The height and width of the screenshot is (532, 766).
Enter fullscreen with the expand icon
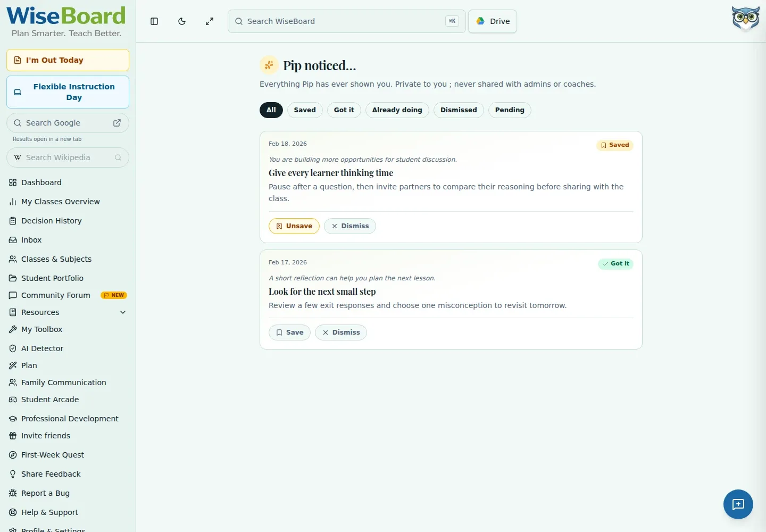(x=210, y=21)
